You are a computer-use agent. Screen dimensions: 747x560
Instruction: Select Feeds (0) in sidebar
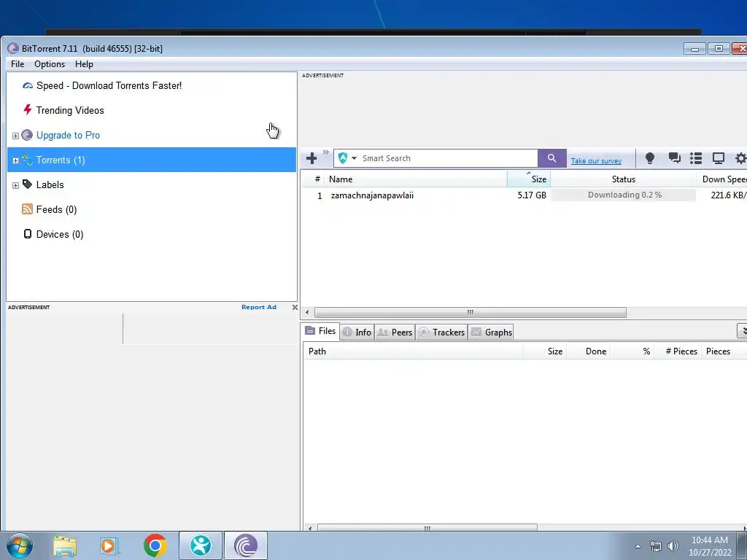56,209
